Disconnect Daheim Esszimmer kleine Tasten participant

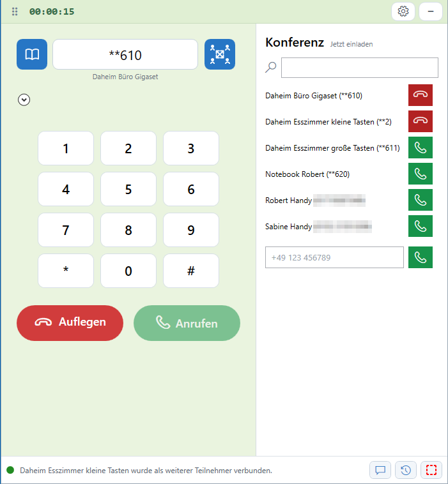click(420, 121)
